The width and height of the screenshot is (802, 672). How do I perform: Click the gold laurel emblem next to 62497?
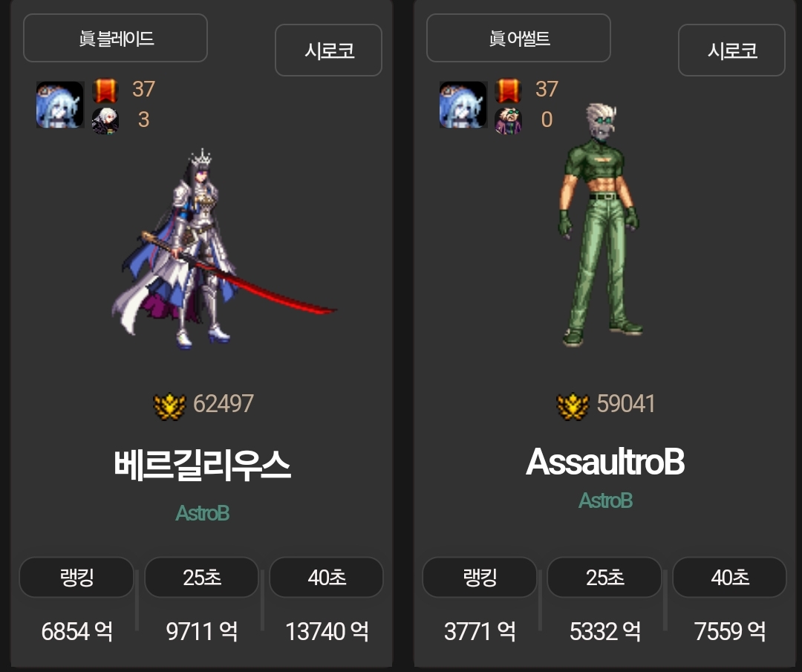170,406
